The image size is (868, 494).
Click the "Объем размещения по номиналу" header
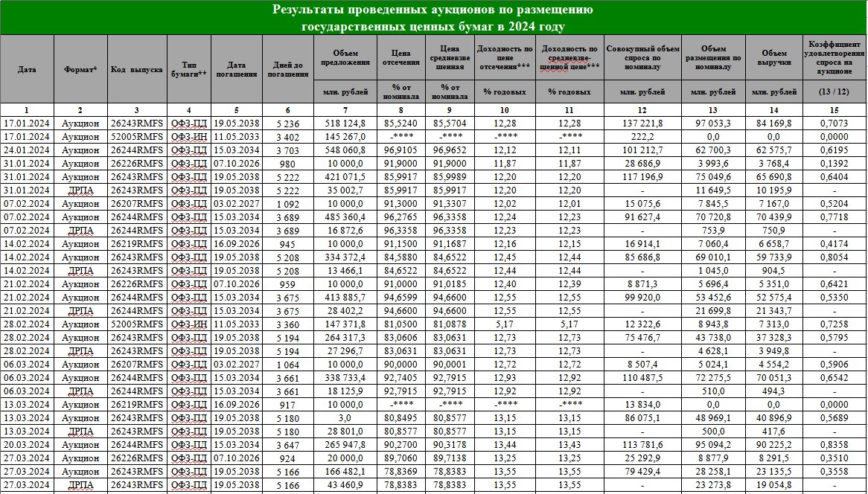pos(714,57)
